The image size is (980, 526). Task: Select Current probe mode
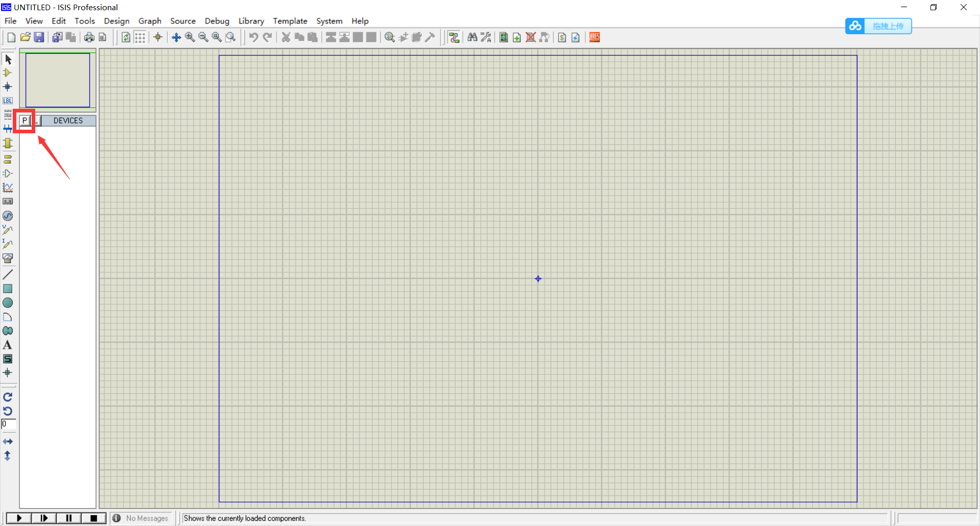[8, 244]
